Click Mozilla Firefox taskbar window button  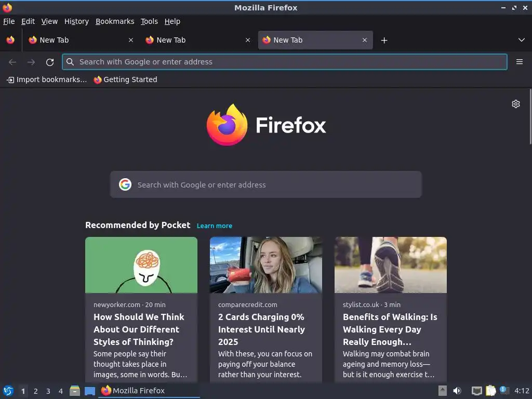149,391
